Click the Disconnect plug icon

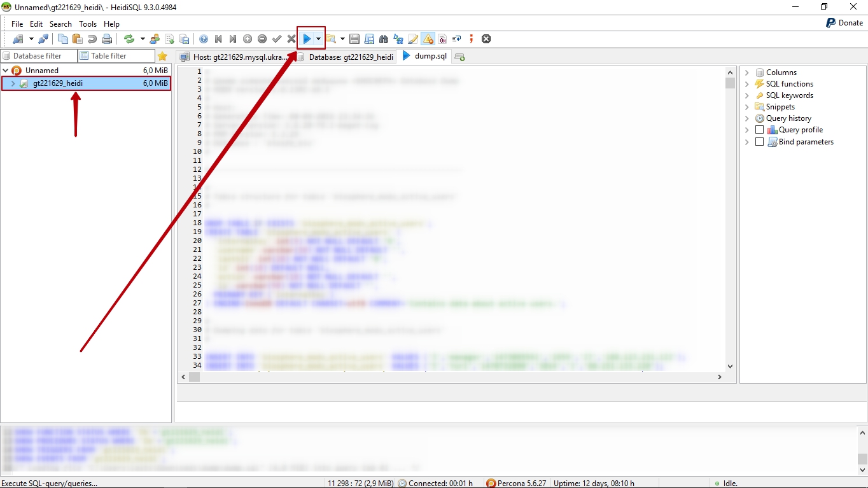tap(43, 39)
